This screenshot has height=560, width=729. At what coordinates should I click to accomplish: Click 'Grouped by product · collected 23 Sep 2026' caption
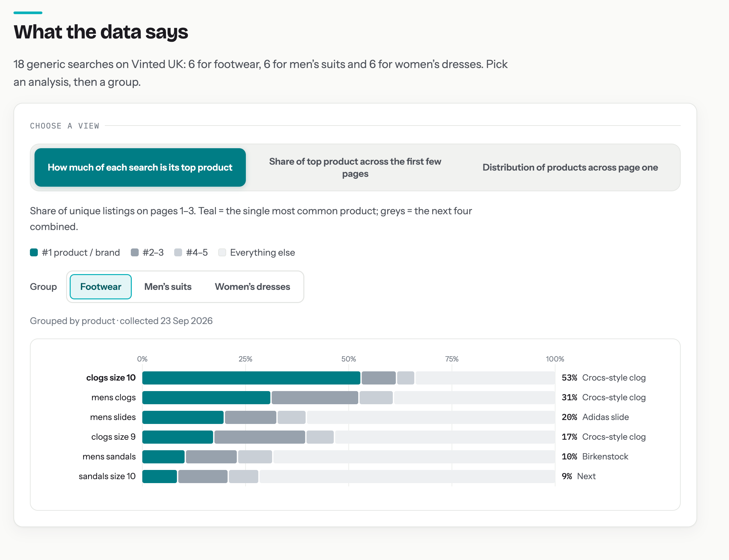pos(121,321)
